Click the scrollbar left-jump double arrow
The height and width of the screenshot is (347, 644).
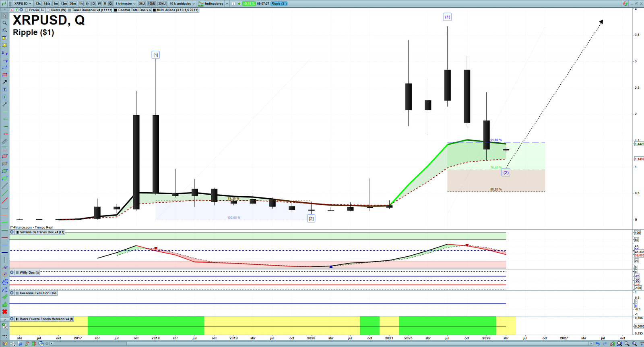[47, 344]
